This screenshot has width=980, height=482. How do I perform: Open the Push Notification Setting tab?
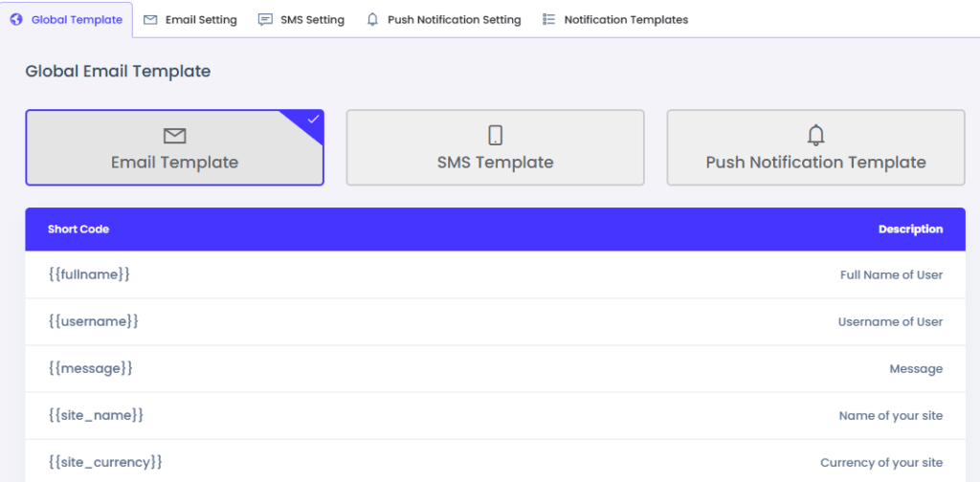(x=455, y=20)
